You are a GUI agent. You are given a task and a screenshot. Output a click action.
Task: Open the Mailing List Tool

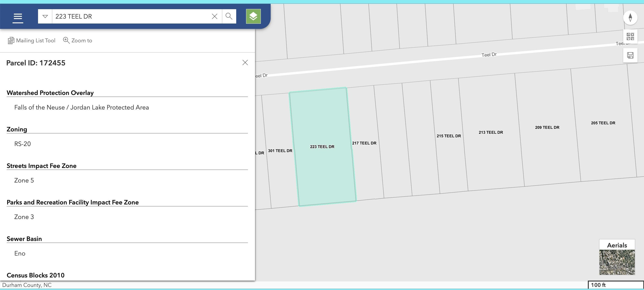(x=32, y=41)
